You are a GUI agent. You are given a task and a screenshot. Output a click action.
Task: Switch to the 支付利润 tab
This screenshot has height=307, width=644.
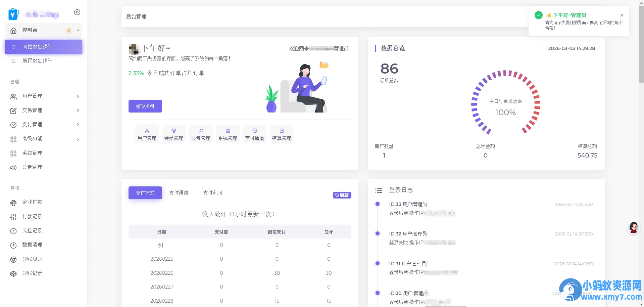pyautogui.click(x=213, y=193)
